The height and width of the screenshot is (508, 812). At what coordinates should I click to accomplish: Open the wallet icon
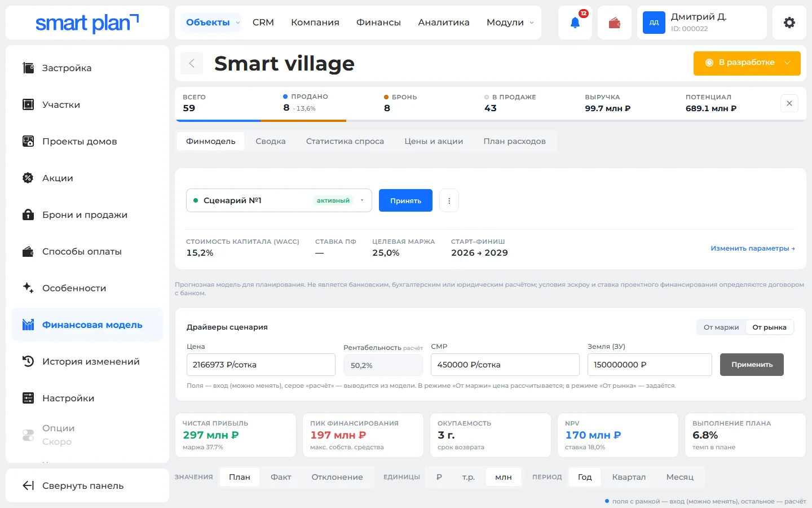point(615,23)
